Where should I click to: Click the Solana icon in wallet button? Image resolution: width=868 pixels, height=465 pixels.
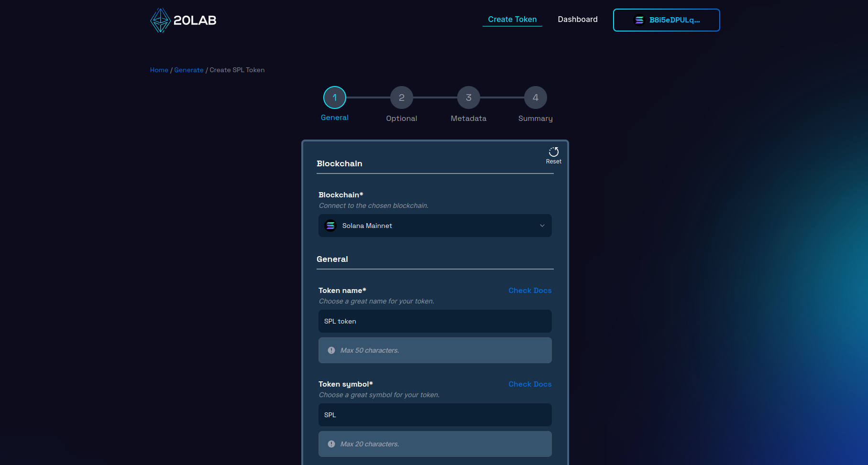click(x=639, y=20)
